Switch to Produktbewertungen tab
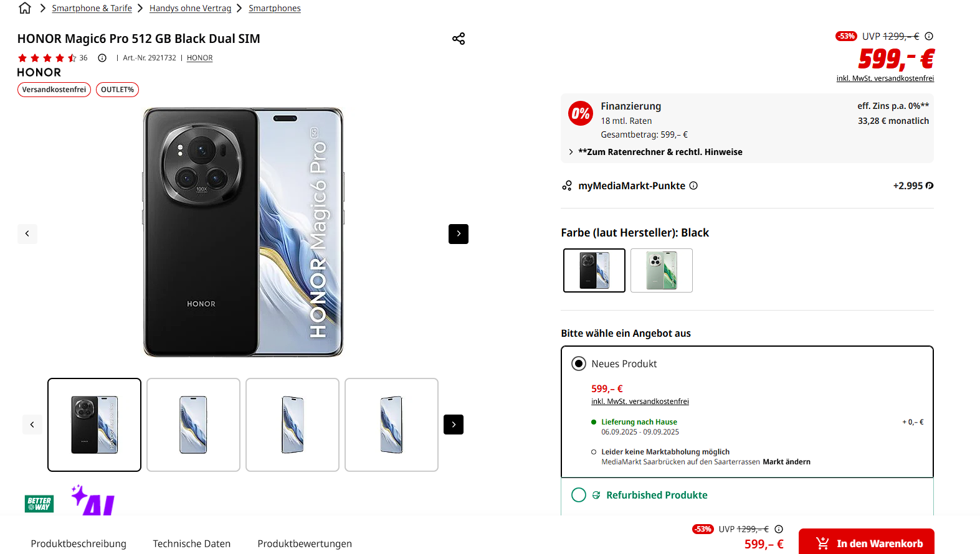The image size is (980, 554). click(305, 543)
